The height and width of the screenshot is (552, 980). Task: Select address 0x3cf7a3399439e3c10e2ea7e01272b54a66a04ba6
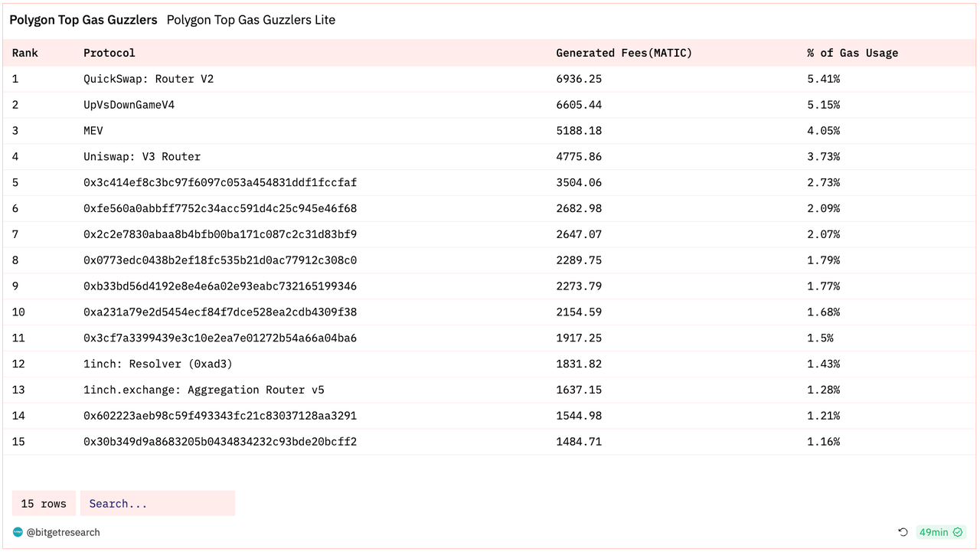pos(220,338)
